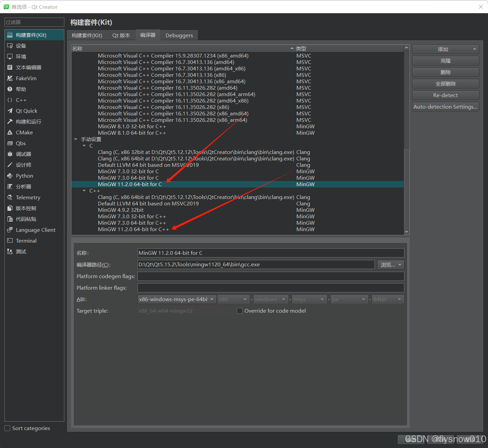Screen dimensions: 488x448
Task: Click the 全部删除 remove all button
Action: point(446,84)
